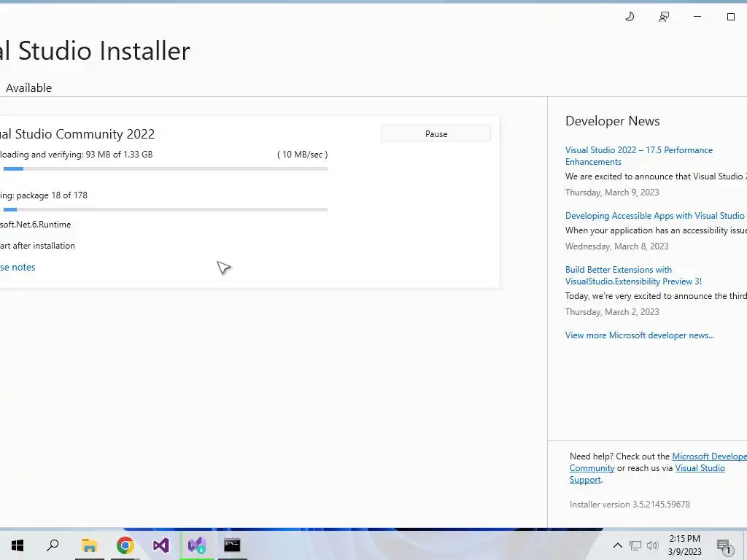Select the Thursday, March 2, 2023 date
The height and width of the screenshot is (560, 747).
coord(612,312)
